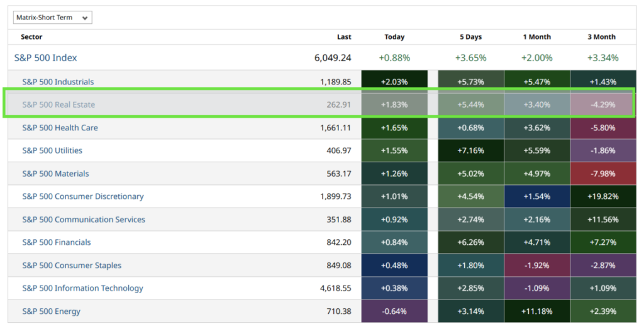Select the Financials 5 Days cell +6.26%

(x=470, y=242)
